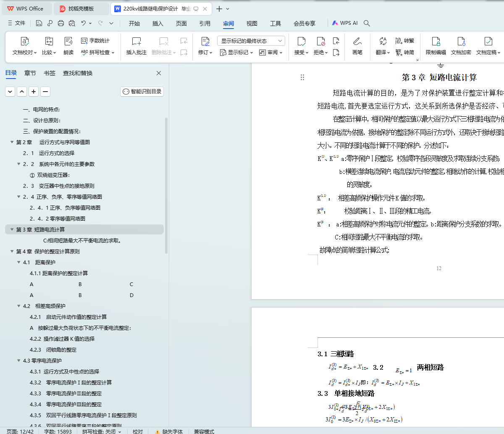Open the 拼写检查 dropdown in ribbon

coord(98,53)
